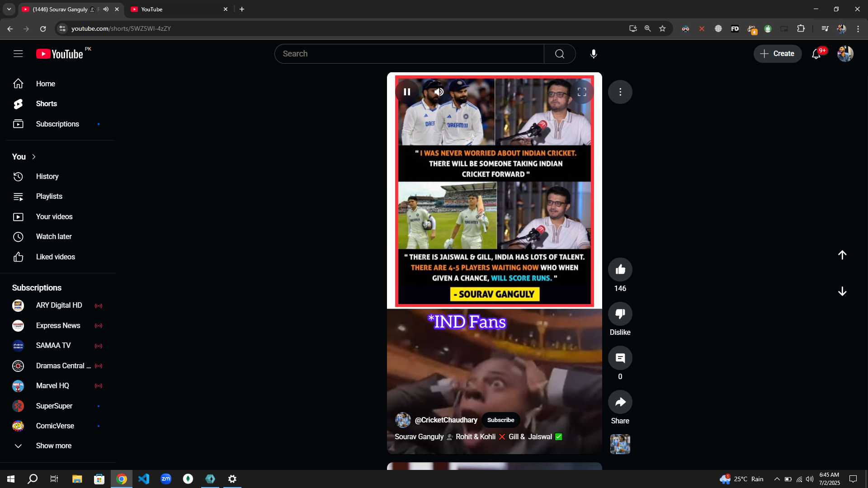Mute the Short's volume
Image resolution: width=868 pixels, height=488 pixels.
pyautogui.click(x=439, y=92)
